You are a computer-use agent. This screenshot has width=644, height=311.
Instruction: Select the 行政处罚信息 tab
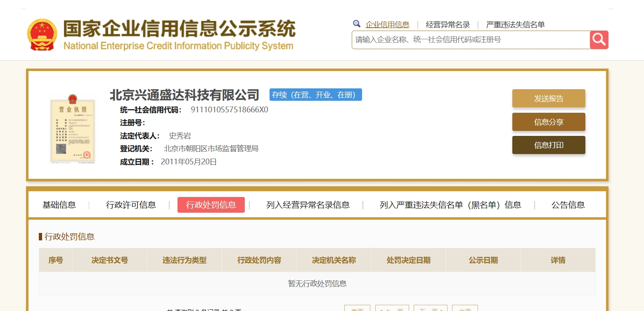(211, 205)
